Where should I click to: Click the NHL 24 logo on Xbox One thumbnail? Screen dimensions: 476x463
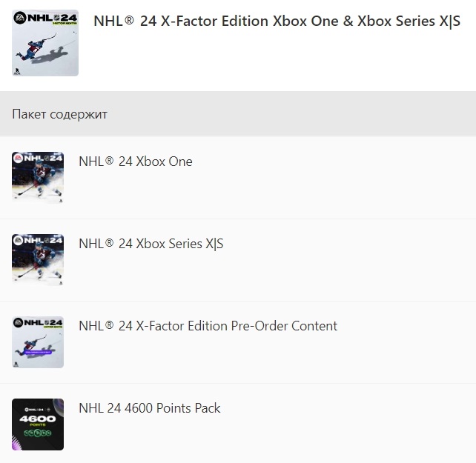38,158
